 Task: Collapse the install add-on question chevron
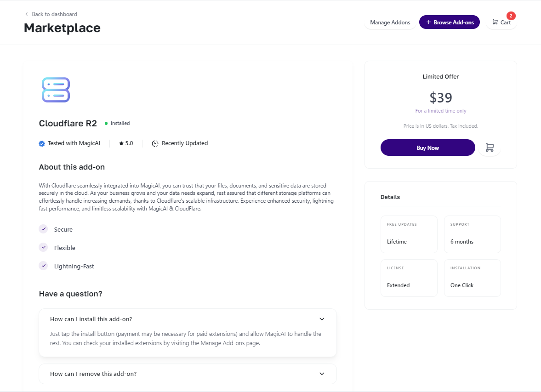[322, 319]
